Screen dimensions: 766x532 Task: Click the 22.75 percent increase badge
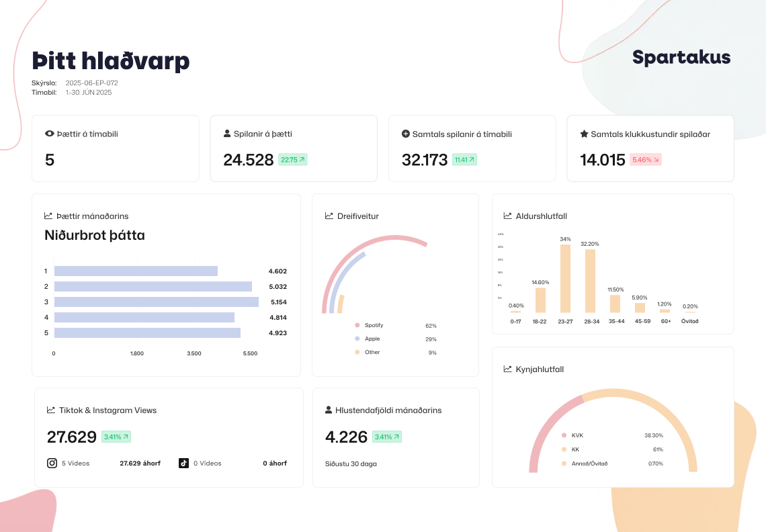[292, 160]
